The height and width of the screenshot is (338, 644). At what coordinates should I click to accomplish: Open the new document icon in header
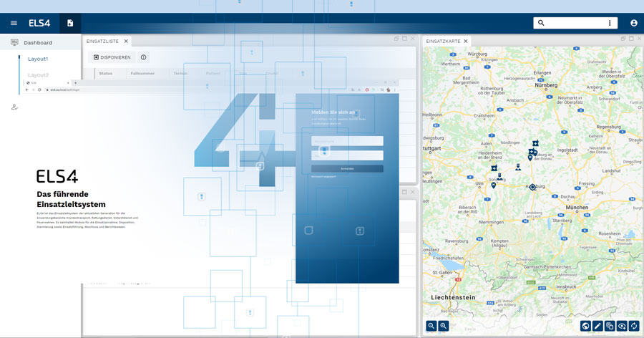70,23
